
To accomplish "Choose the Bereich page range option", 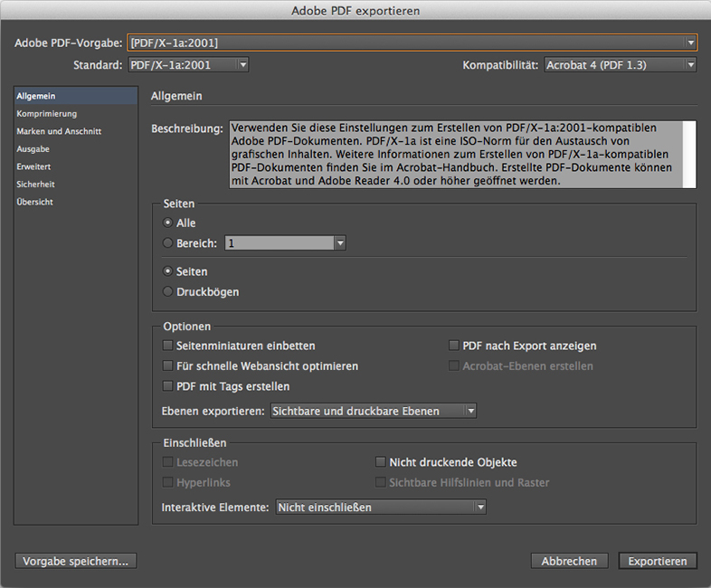I will tap(167, 243).
